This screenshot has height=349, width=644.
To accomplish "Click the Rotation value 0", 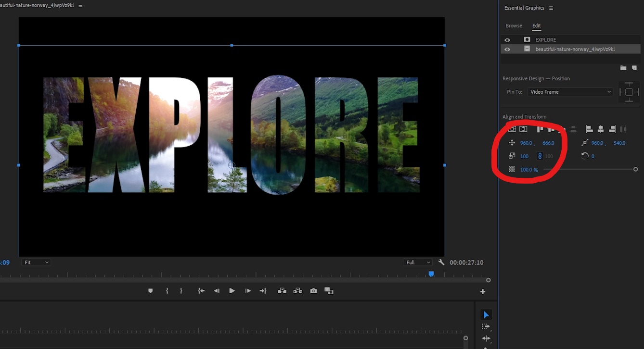I will tap(592, 156).
